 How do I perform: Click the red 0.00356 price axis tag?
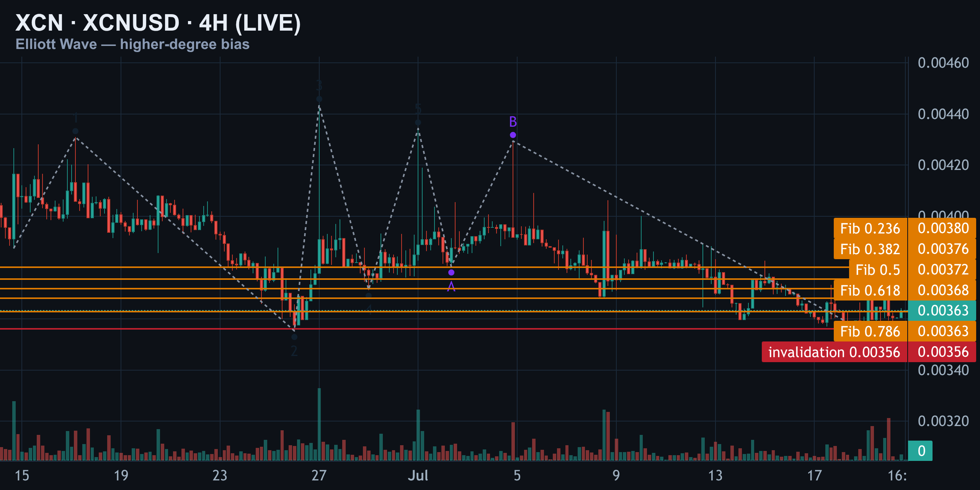(942, 352)
